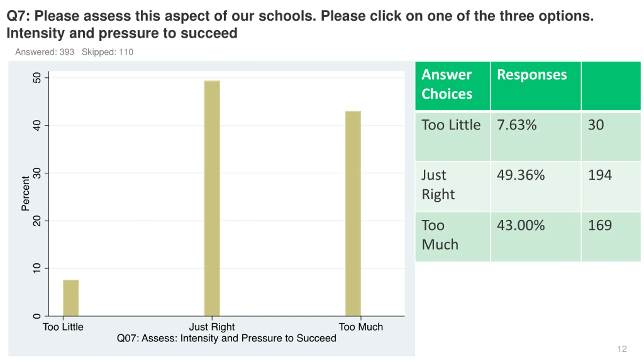Select the Just Right bar
The image size is (644, 362).
tap(212, 198)
